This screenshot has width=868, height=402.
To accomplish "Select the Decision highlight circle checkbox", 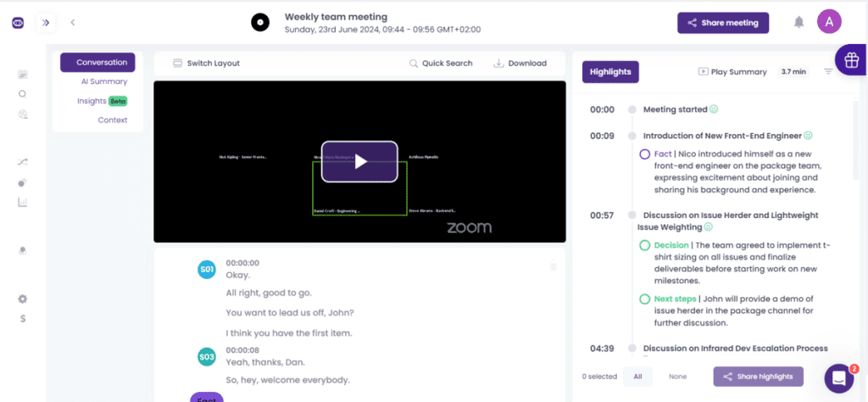I will click(644, 245).
